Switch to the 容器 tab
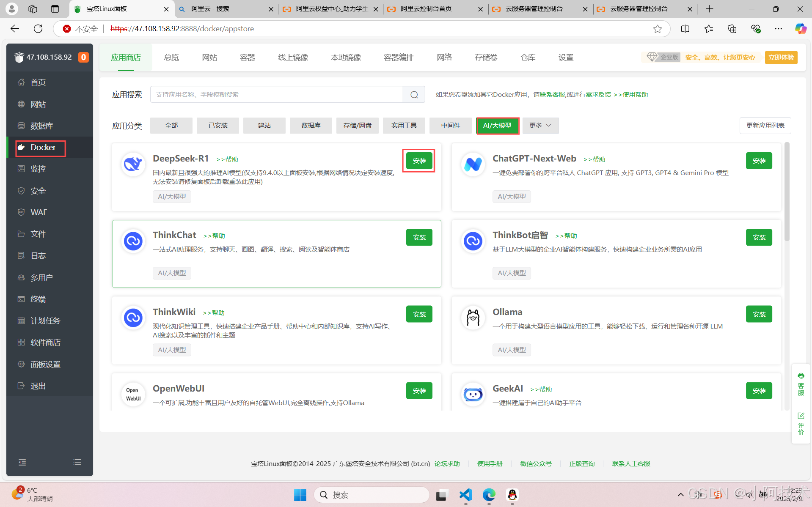Screen dimensions: 812x507 click(248, 57)
